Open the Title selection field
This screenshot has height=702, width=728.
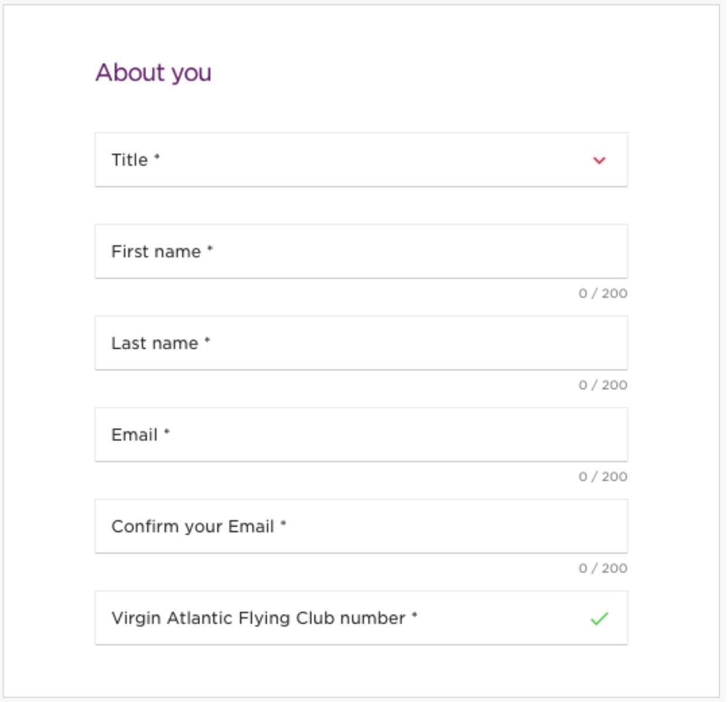[x=351, y=160]
